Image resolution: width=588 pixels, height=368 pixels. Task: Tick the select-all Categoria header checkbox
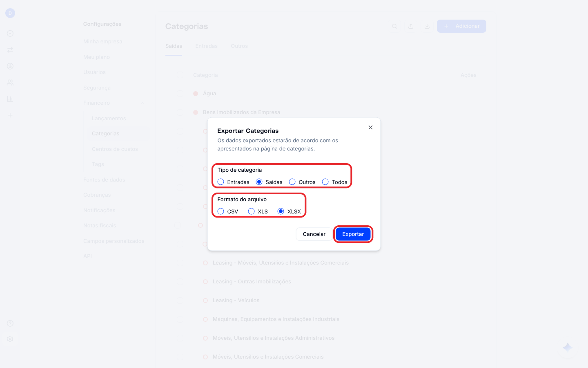coord(180,75)
